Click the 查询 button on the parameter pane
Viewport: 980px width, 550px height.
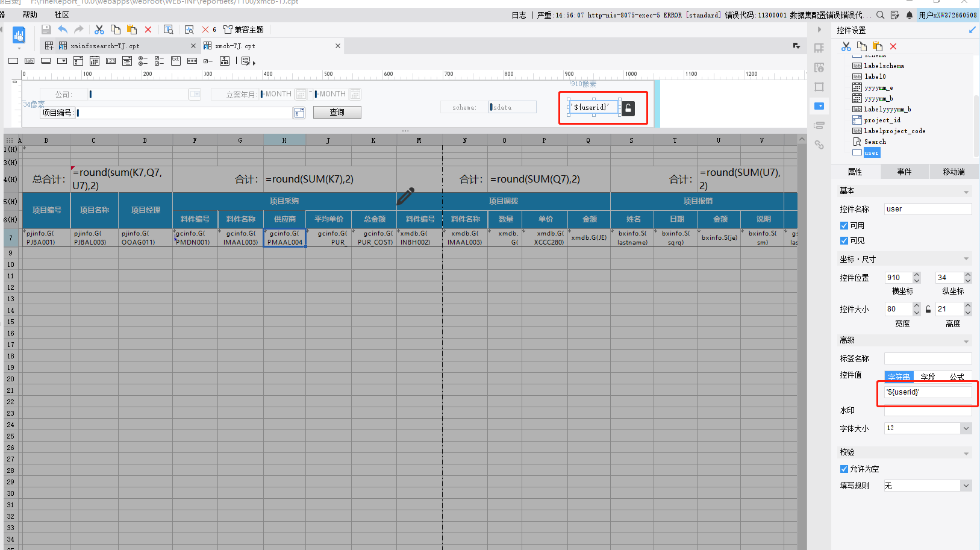337,112
